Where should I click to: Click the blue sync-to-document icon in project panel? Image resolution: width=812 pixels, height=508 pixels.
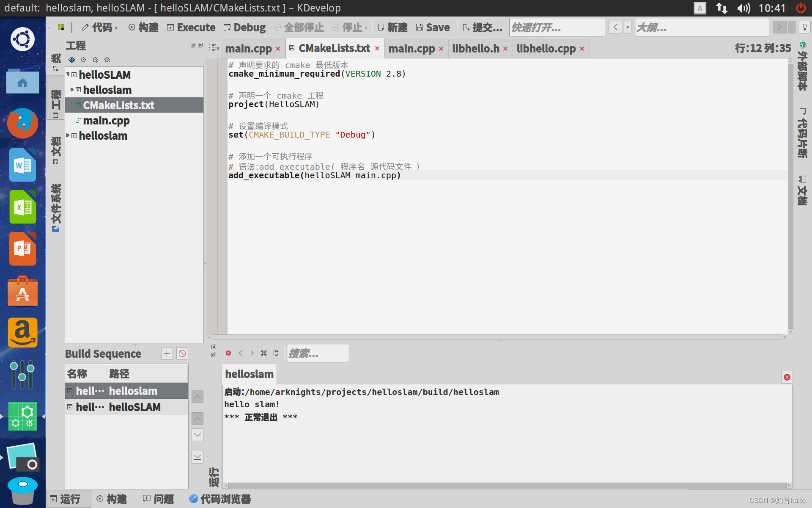71,60
